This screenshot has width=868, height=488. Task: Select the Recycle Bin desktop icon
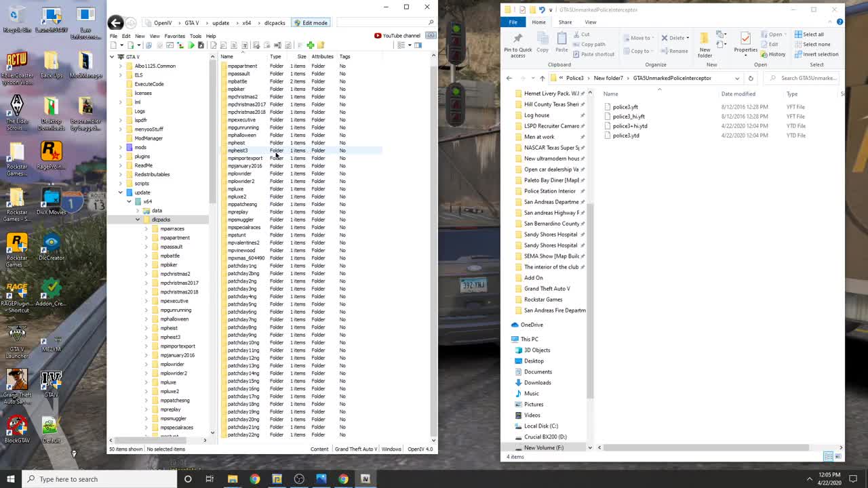(x=17, y=19)
